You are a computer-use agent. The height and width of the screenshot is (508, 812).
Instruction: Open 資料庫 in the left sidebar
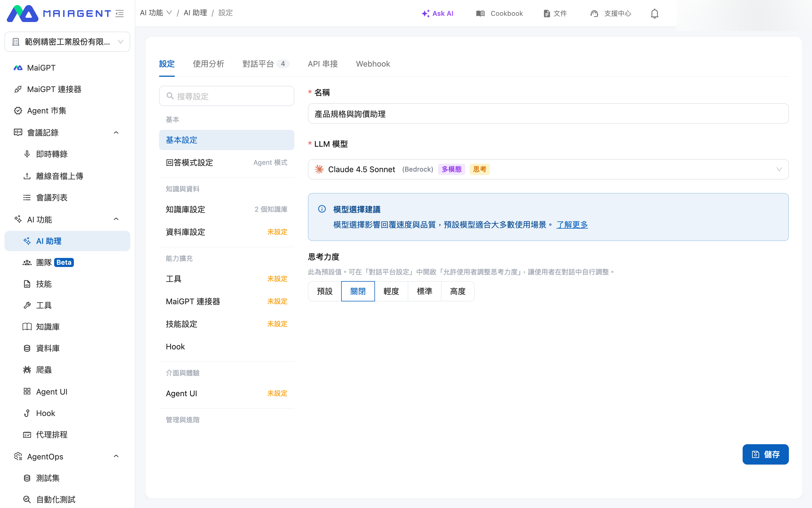pos(67,349)
